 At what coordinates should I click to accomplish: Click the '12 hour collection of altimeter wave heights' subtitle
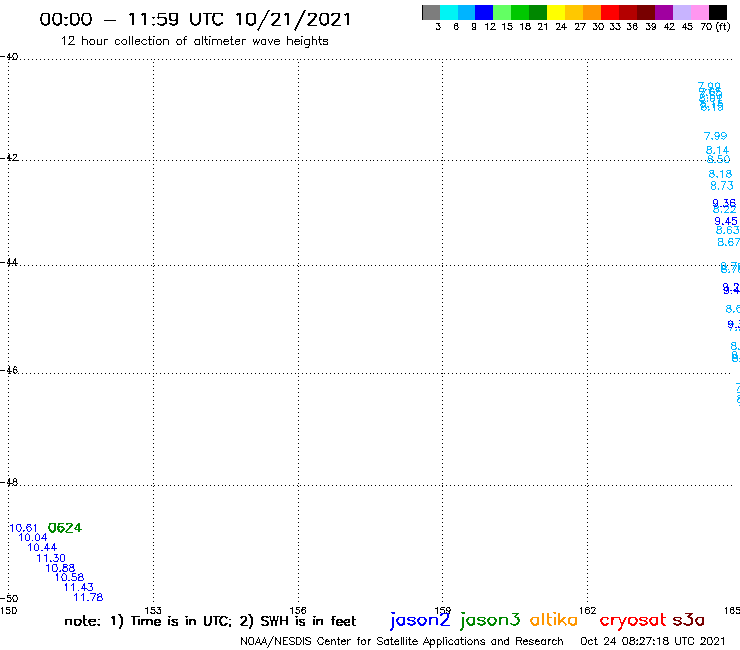(x=194, y=41)
